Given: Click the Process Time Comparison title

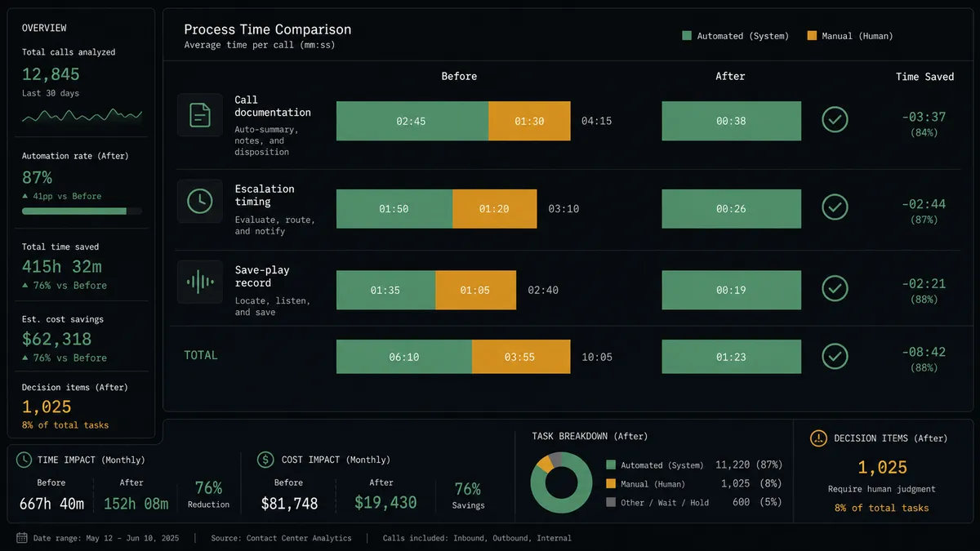Looking at the screenshot, I should pyautogui.click(x=268, y=29).
